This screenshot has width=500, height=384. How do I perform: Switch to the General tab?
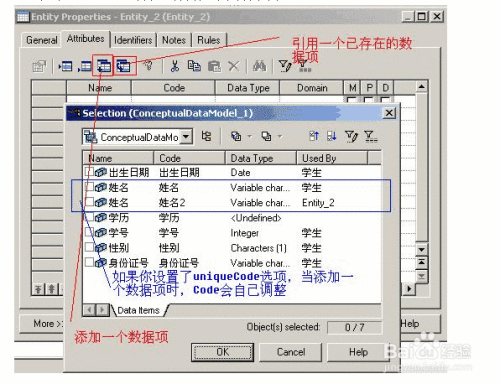(x=42, y=40)
